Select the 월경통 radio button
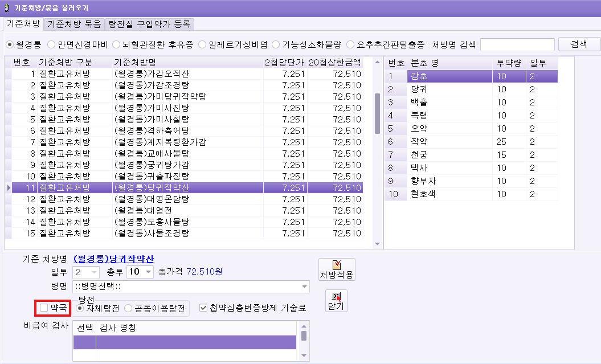This screenshot has width=601, height=364. (10, 45)
